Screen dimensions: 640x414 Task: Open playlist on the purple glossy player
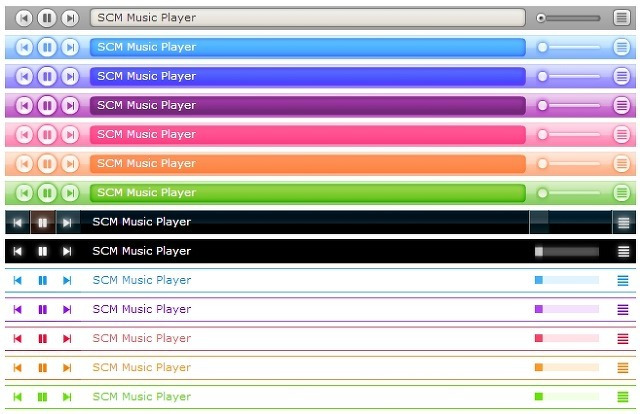tap(621, 105)
